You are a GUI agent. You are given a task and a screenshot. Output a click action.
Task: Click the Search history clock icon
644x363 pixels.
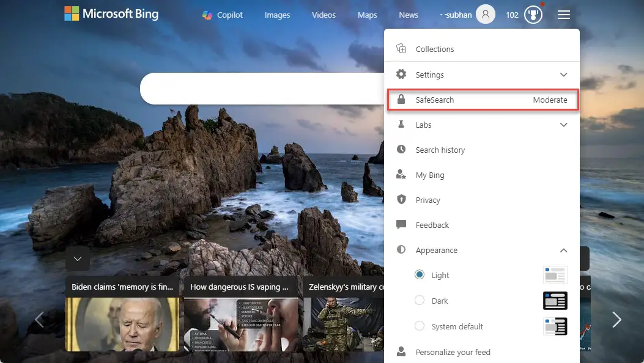coord(401,149)
